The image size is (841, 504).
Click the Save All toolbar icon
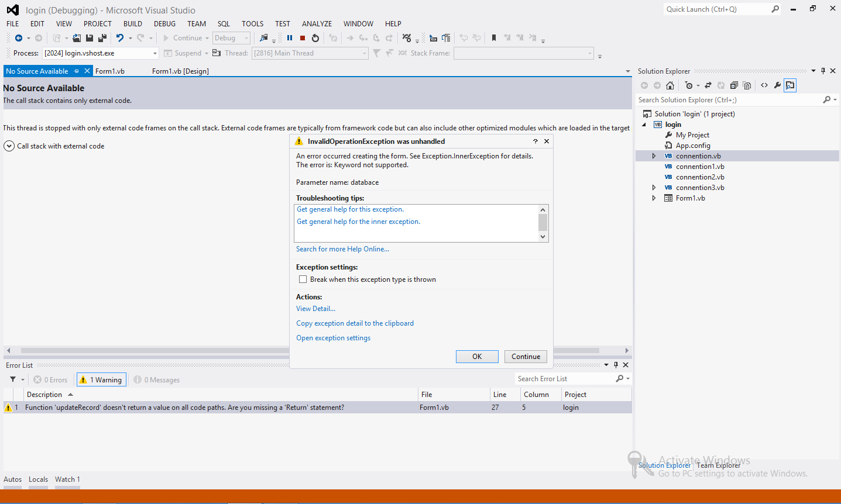tap(102, 38)
